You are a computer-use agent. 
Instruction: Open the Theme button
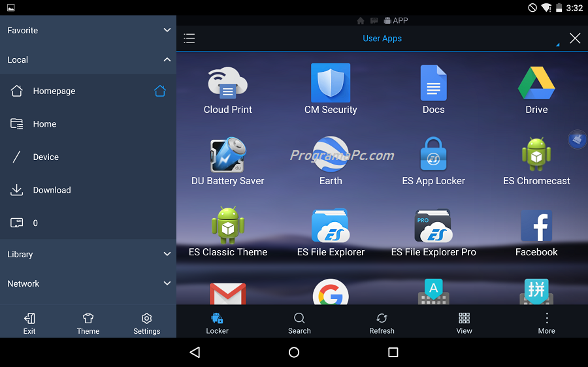pos(88,323)
